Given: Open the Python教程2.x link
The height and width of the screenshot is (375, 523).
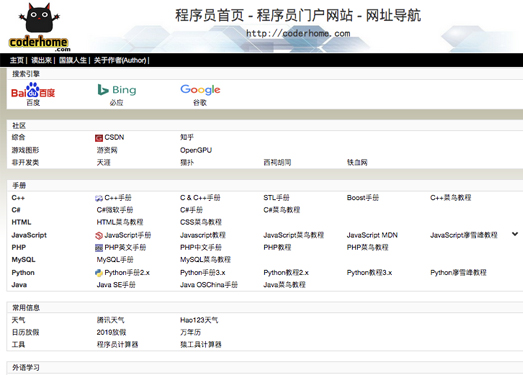Looking at the screenshot, I should 286,273.
